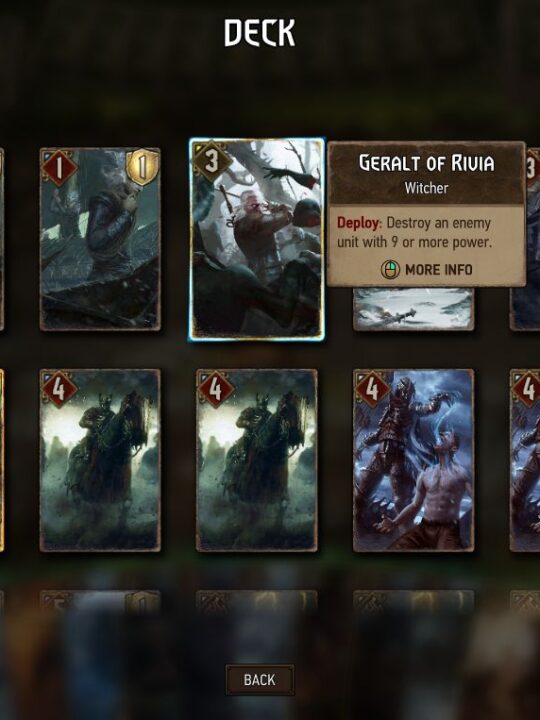This screenshot has height=720, width=540.
Task: Go back using the BACK button
Action: click(259, 680)
